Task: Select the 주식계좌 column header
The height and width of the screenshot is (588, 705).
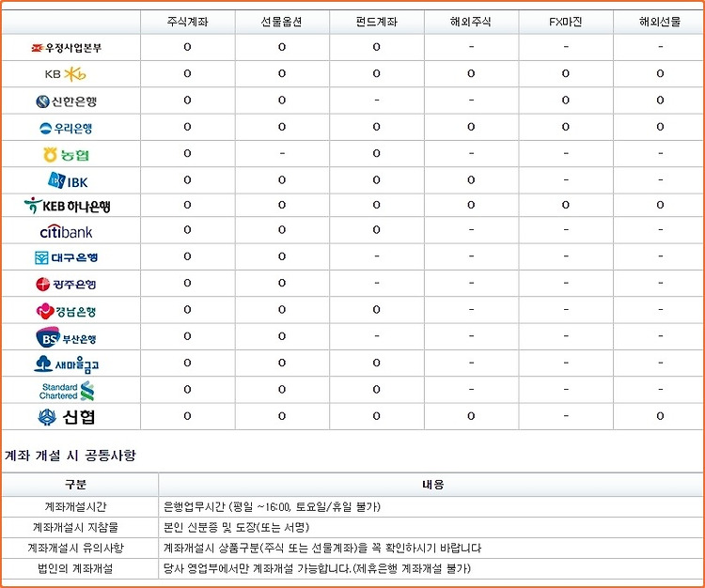Action: (x=187, y=22)
